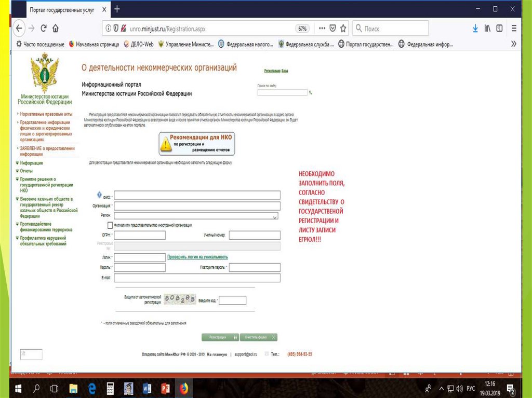
Task: Open Нормативные правовые акты sidebar link
Action: tap(46, 114)
